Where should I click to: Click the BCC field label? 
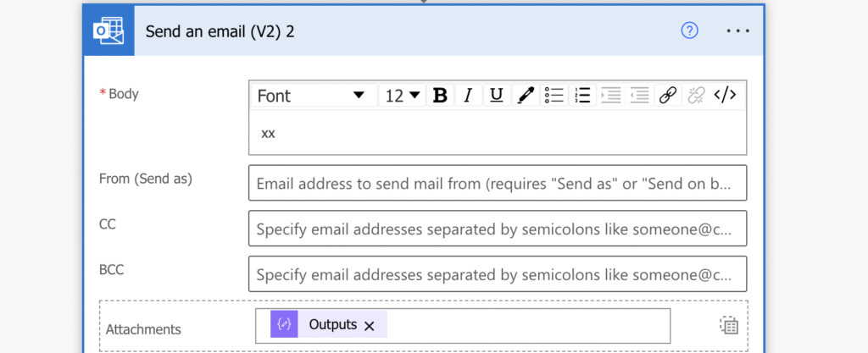click(x=111, y=269)
